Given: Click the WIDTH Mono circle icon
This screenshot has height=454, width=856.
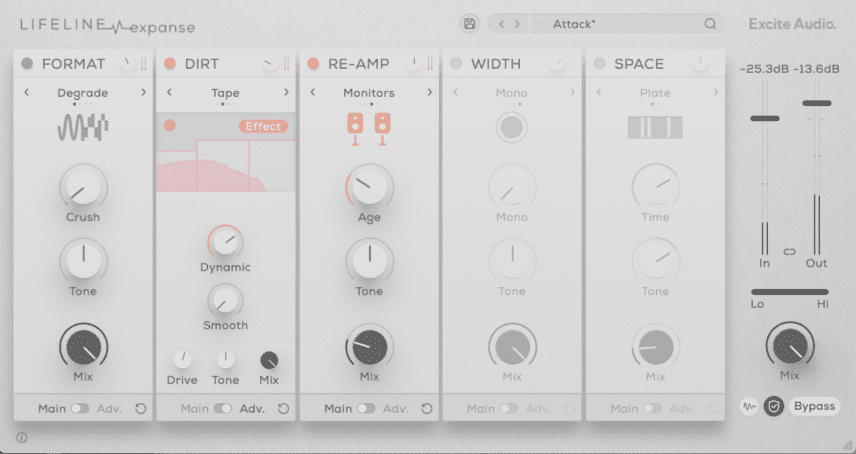Looking at the screenshot, I should [512, 128].
